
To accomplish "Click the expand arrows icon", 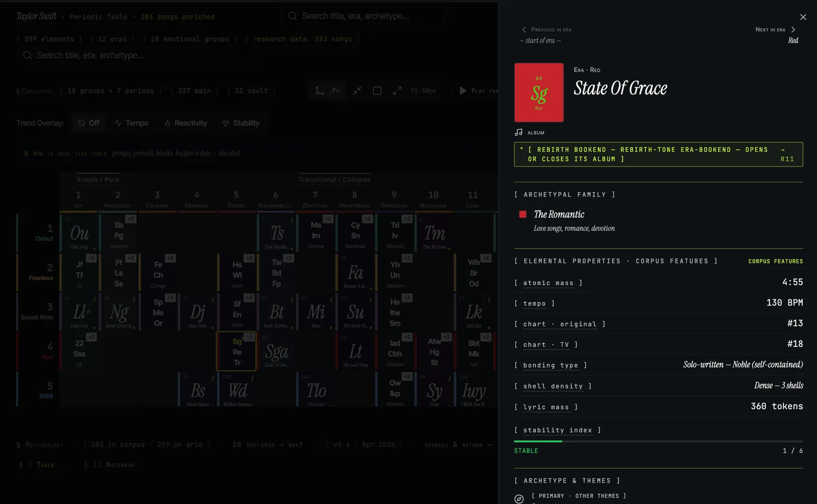I will coord(397,91).
